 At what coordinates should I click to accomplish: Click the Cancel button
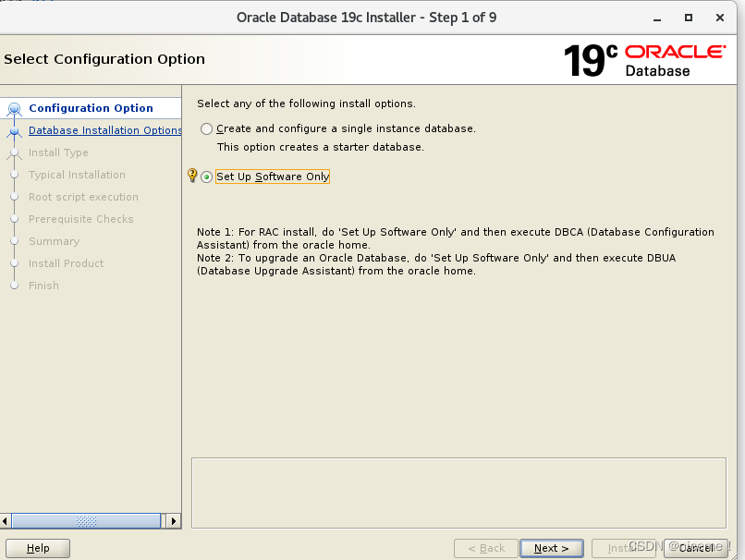[698, 547]
